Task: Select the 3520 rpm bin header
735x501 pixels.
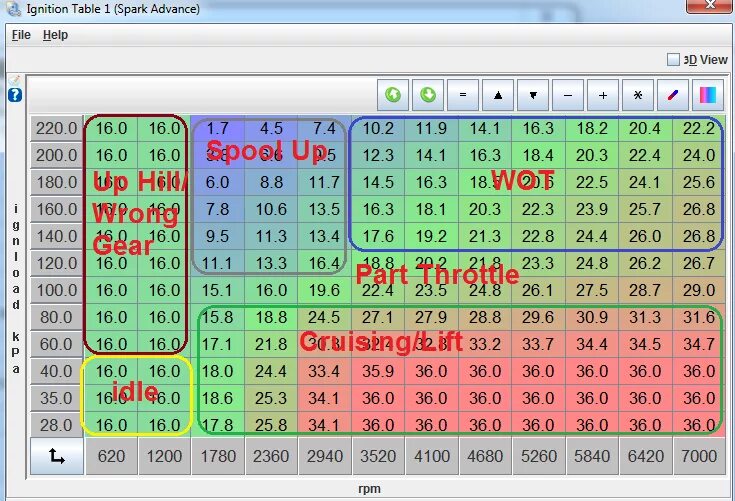Action: click(378, 456)
